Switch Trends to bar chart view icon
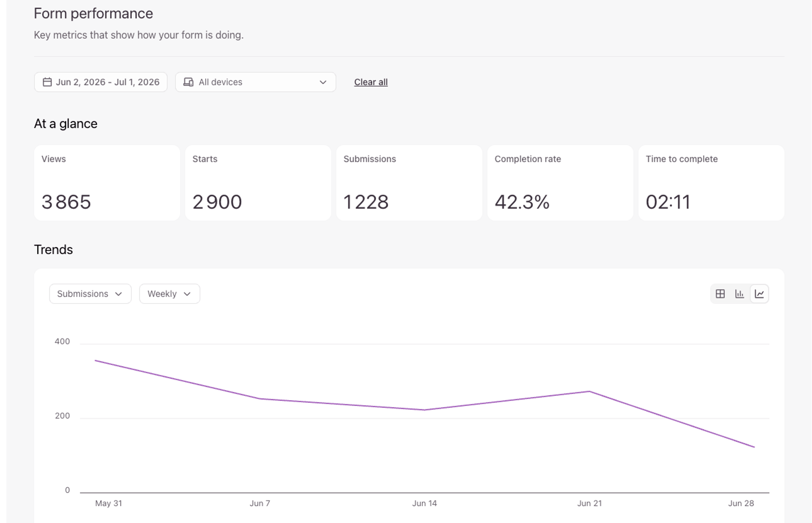The image size is (812, 523). pyautogui.click(x=740, y=294)
